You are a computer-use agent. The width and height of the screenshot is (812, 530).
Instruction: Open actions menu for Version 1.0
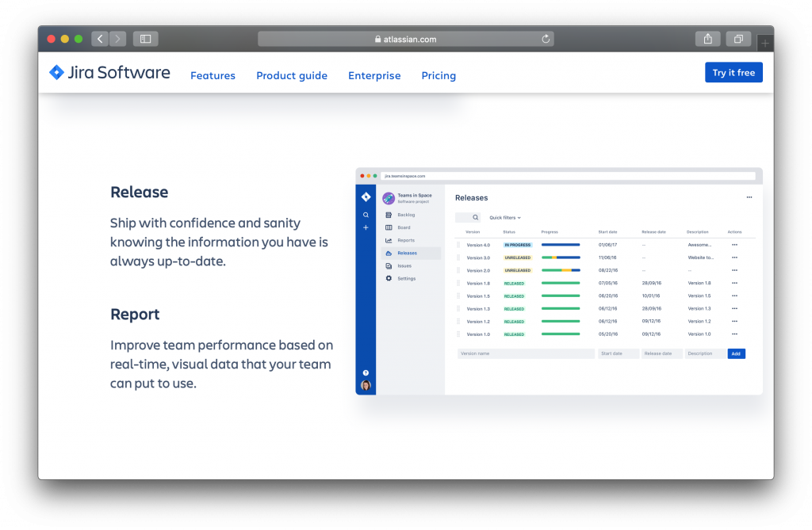(734, 334)
